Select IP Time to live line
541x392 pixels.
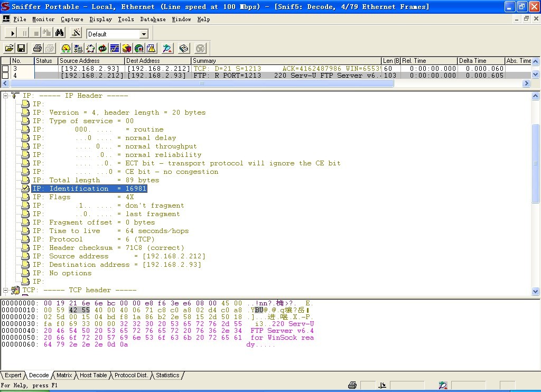pyautogui.click(x=110, y=231)
